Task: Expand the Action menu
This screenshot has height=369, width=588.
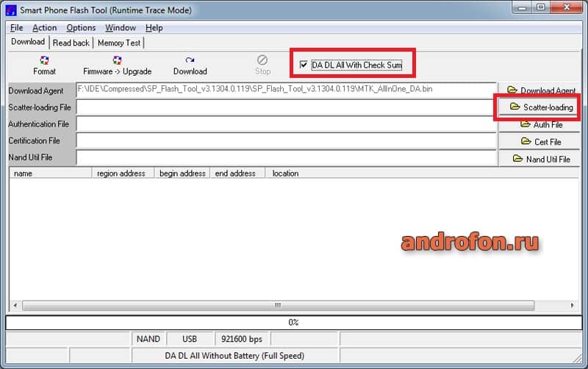Action: (x=45, y=28)
